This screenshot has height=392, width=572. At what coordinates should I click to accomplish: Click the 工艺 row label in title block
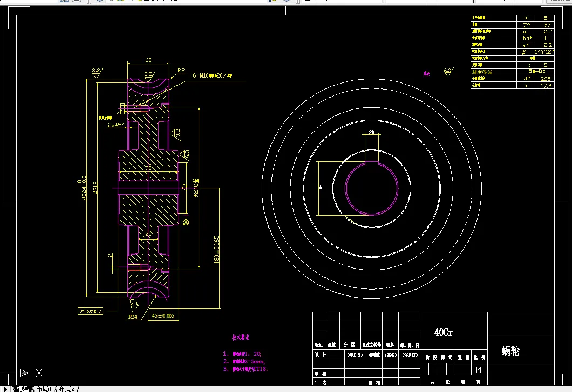pos(320,382)
